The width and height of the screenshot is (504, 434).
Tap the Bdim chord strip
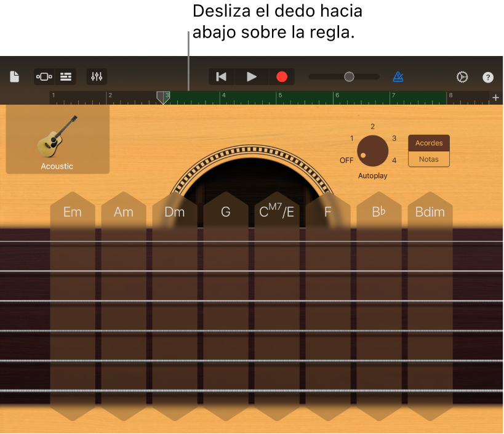tap(430, 305)
